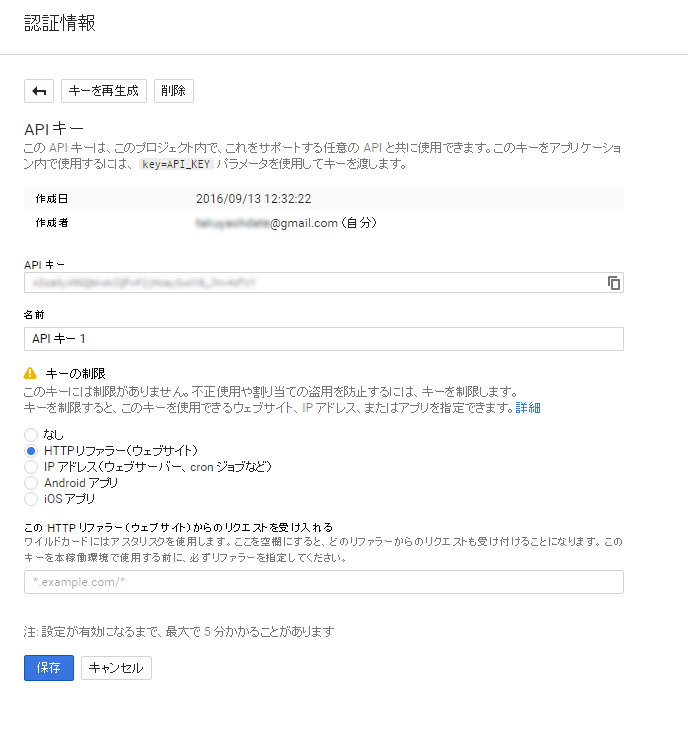Click the yellow warning triangle icon
This screenshot has width=688, height=733.
30,373
